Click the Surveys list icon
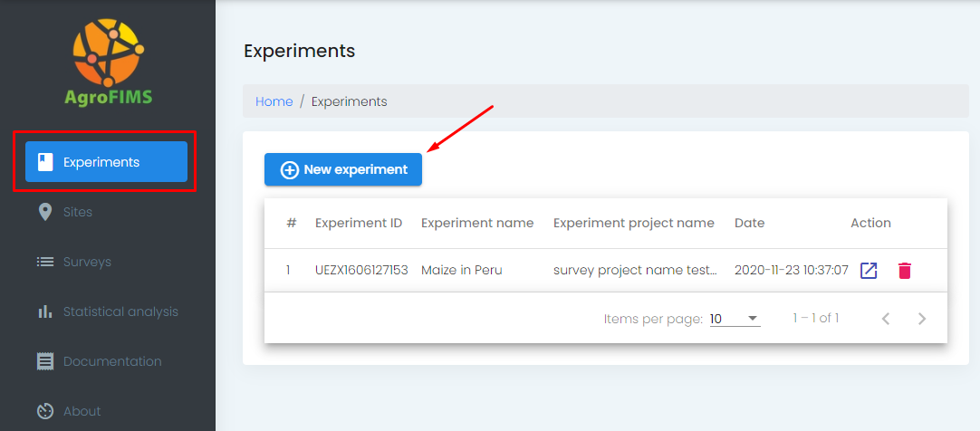980x431 pixels. pyautogui.click(x=45, y=262)
